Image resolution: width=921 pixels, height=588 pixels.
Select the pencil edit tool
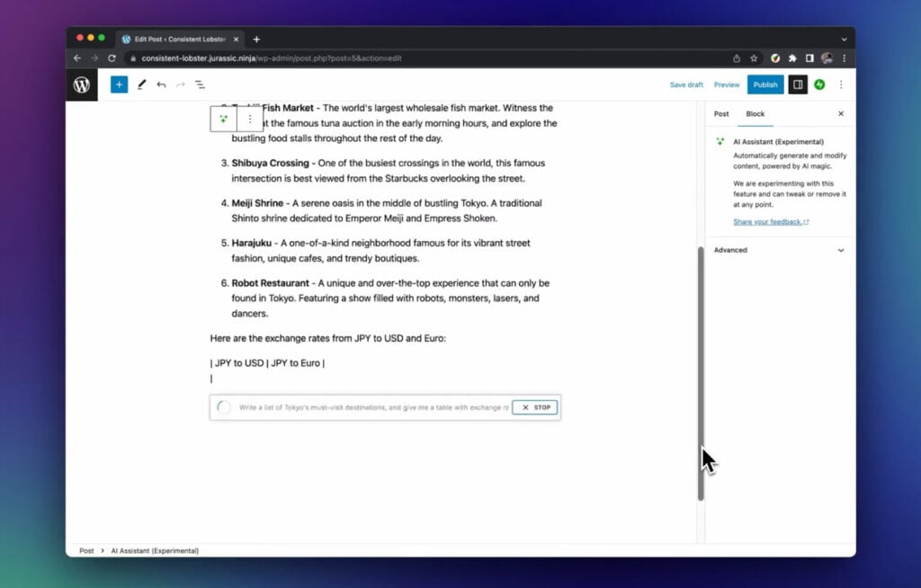coord(141,85)
